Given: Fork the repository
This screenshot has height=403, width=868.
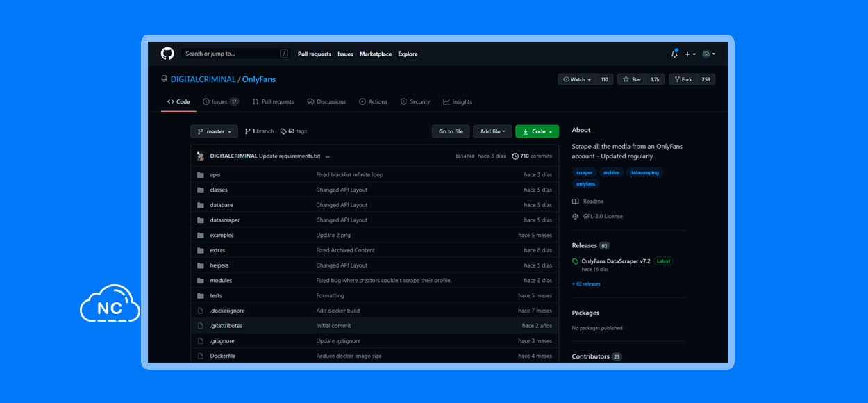Looking at the screenshot, I should click(x=683, y=80).
